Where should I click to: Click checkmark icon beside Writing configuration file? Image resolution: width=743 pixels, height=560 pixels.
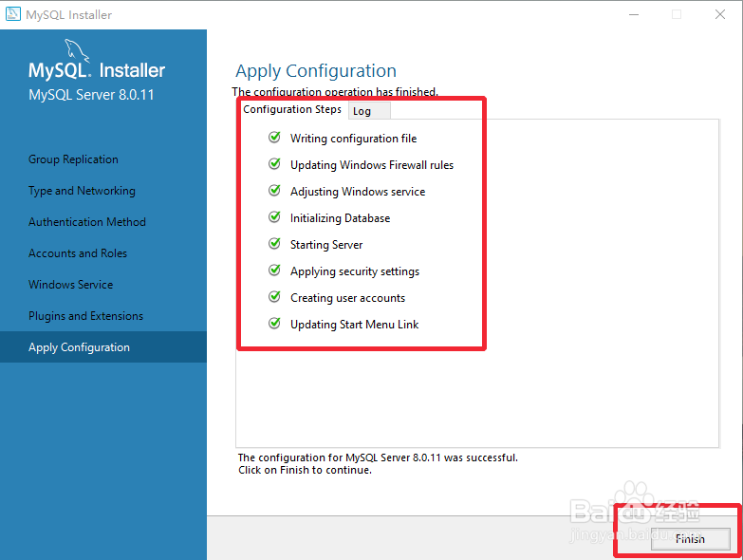(274, 138)
